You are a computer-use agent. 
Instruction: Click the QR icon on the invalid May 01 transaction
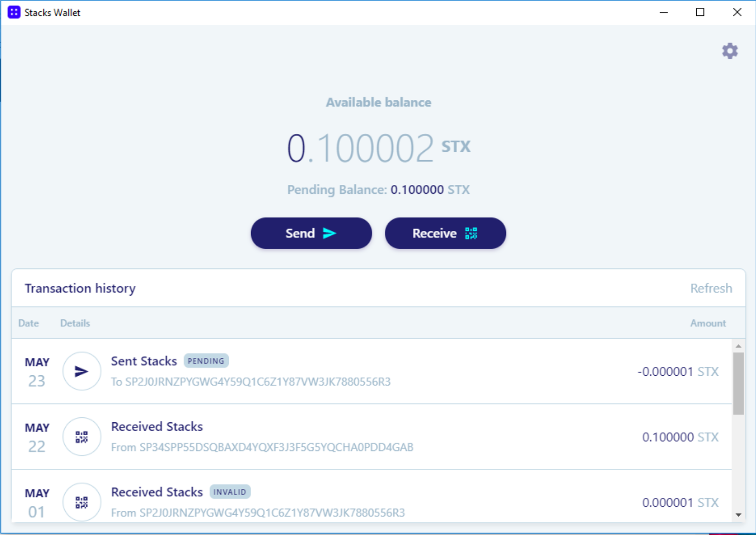[x=82, y=502]
